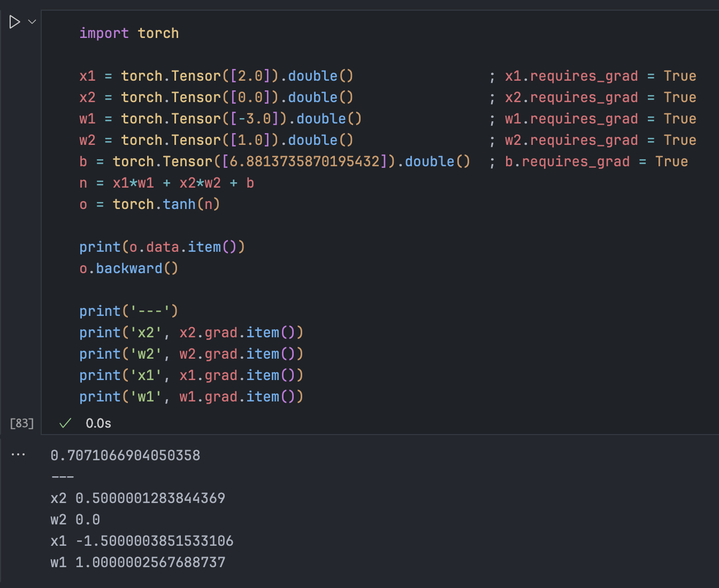This screenshot has height=588, width=719.
Task: Click the w1 gradient output 1.0000002567688737
Action: coord(150,562)
